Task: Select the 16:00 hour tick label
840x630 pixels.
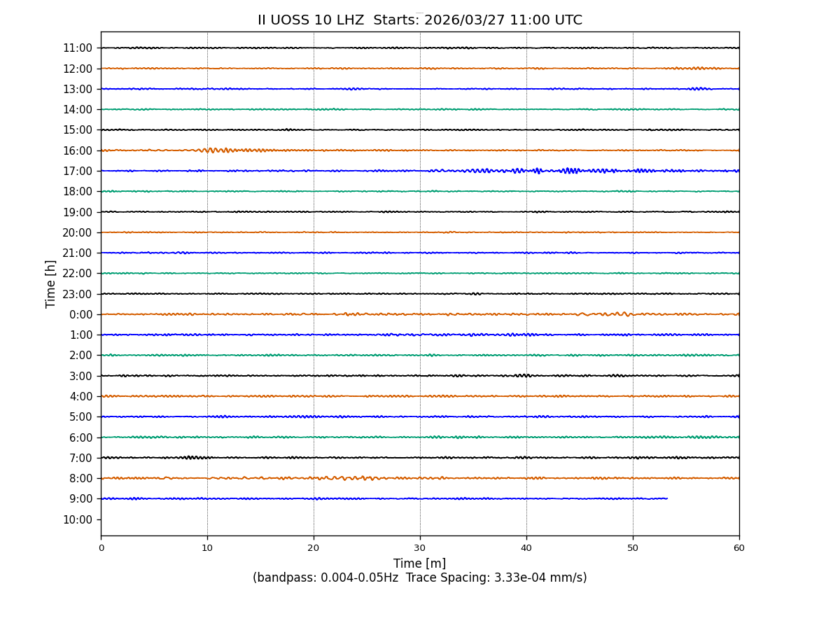Action: 78,150
